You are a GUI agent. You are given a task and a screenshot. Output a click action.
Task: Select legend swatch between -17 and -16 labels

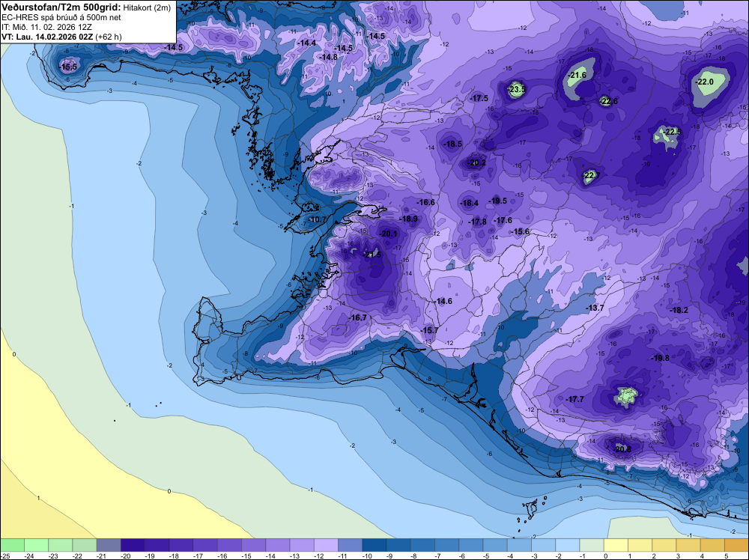pos(205,545)
